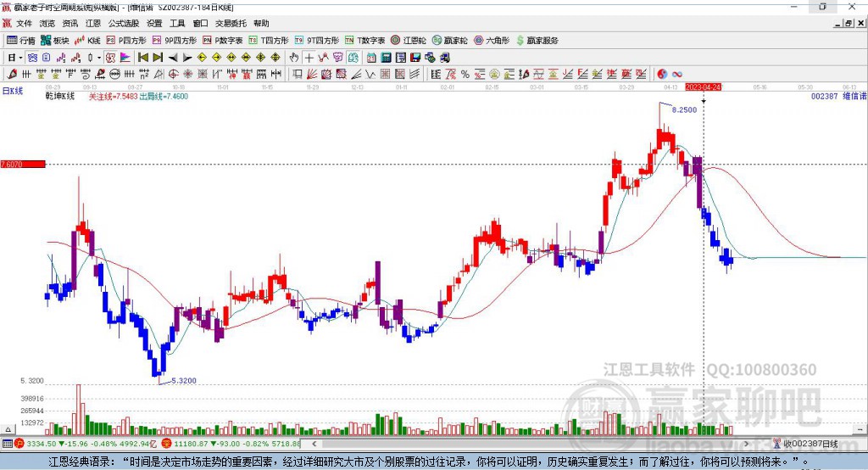Click 收002387日线 status bar entry

point(806,444)
